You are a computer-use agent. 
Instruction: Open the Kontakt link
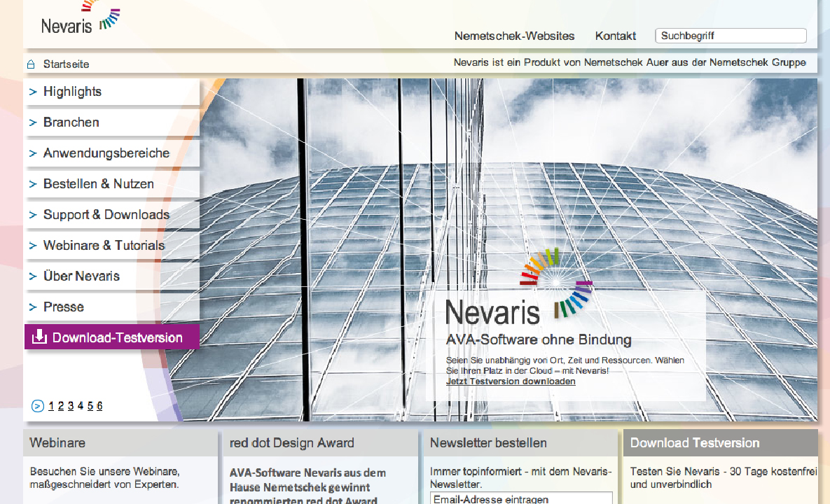coord(615,36)
